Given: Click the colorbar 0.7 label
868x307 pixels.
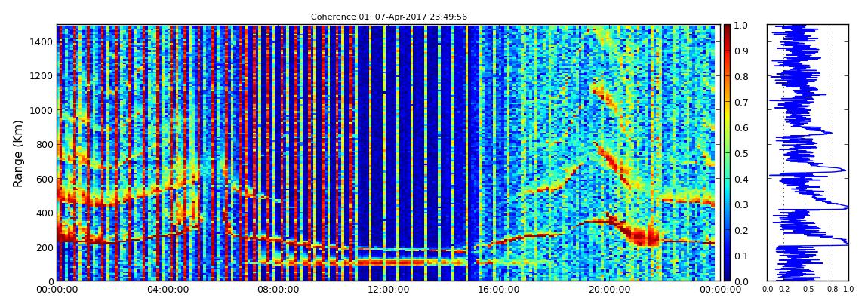Looking at the screenshot, I should [x=740, y=103].
